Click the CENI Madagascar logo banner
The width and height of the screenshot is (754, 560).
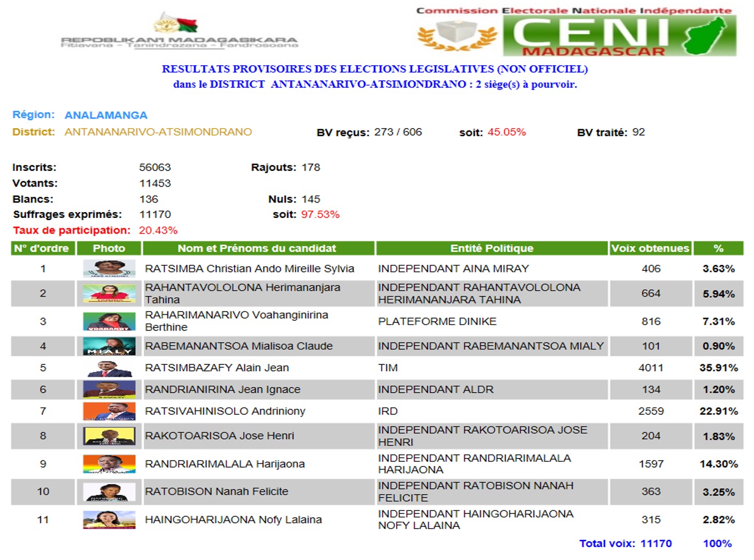(x=619, y=36)
